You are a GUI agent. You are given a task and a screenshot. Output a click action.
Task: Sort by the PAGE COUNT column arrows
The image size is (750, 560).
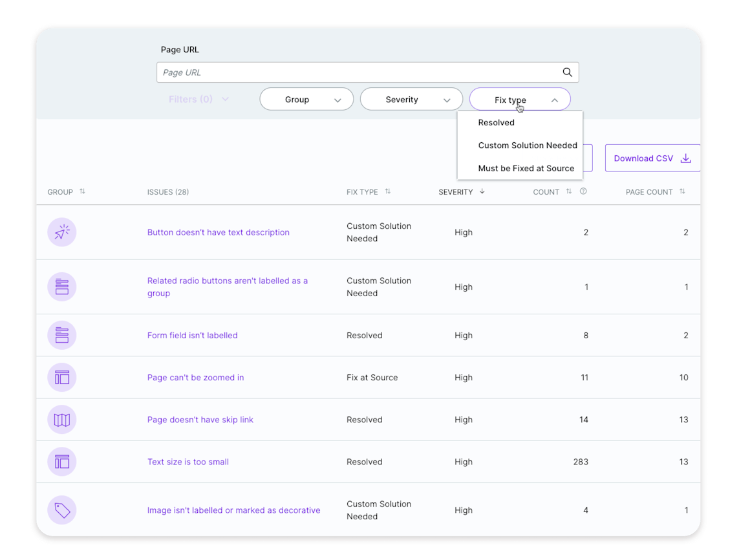(683, 191)
